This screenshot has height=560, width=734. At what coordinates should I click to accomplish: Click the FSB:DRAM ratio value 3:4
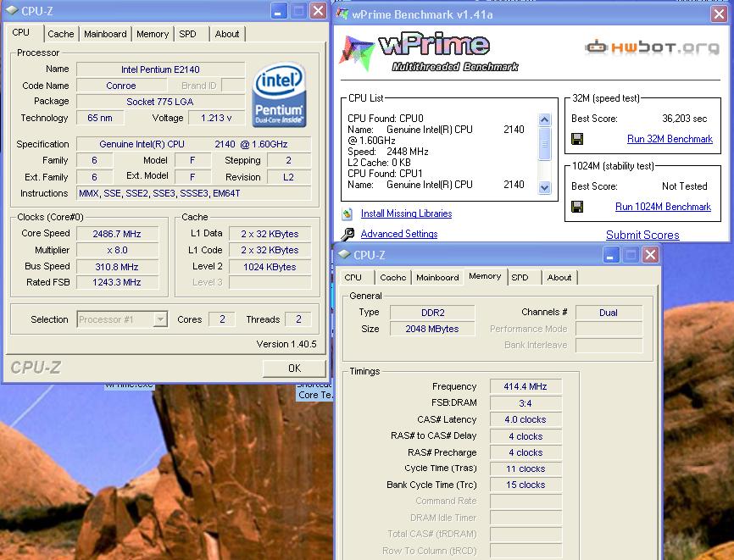point(525,403)
